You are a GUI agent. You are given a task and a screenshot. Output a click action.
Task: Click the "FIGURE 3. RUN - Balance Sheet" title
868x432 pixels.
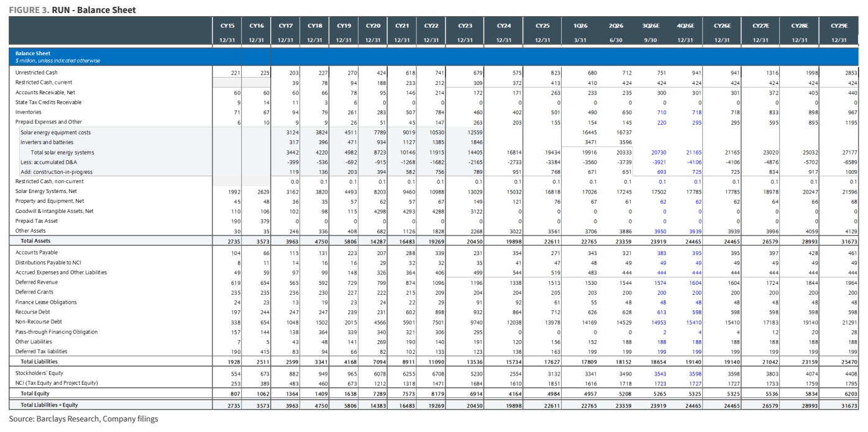[x=73, y=10]
